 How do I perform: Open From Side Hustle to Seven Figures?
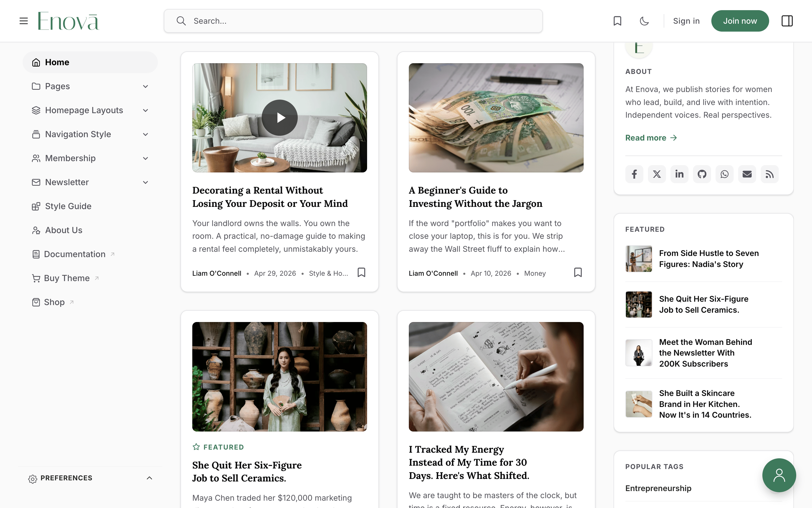[709, 259]
